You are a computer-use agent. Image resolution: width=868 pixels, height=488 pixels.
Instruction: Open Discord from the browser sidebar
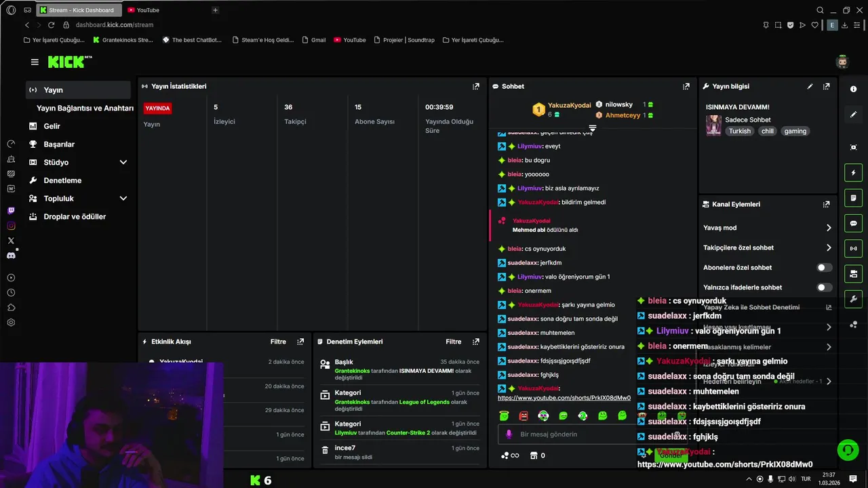11,256
